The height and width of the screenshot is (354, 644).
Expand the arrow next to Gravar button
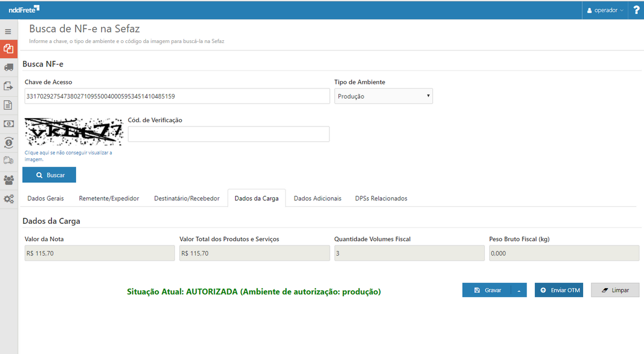[x=519, y=290]
